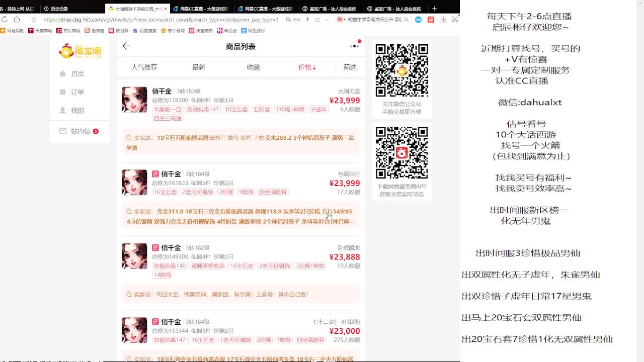Click the 四坐满筋骨 tag on 与歌同行 listing

click(x=273, y=192)
